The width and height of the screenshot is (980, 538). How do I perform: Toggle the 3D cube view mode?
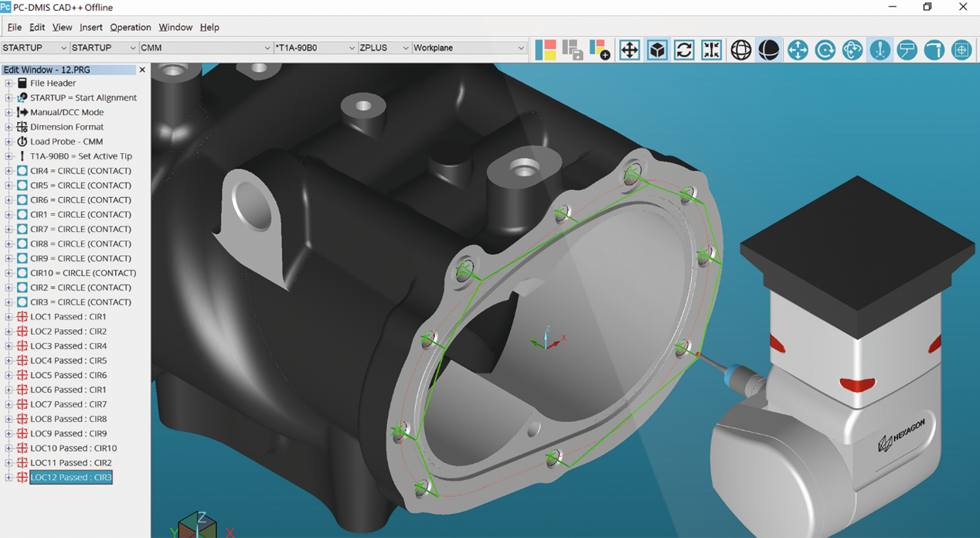[657, 50]
